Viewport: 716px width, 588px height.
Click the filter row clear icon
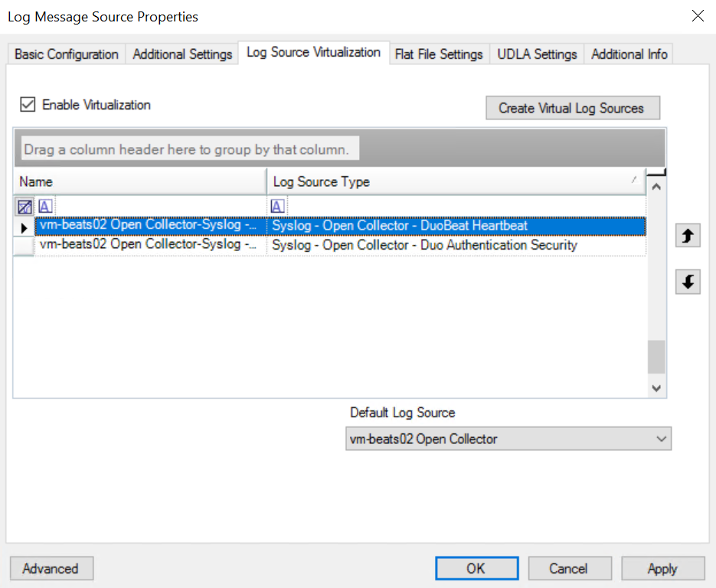[x=25, y=206]
